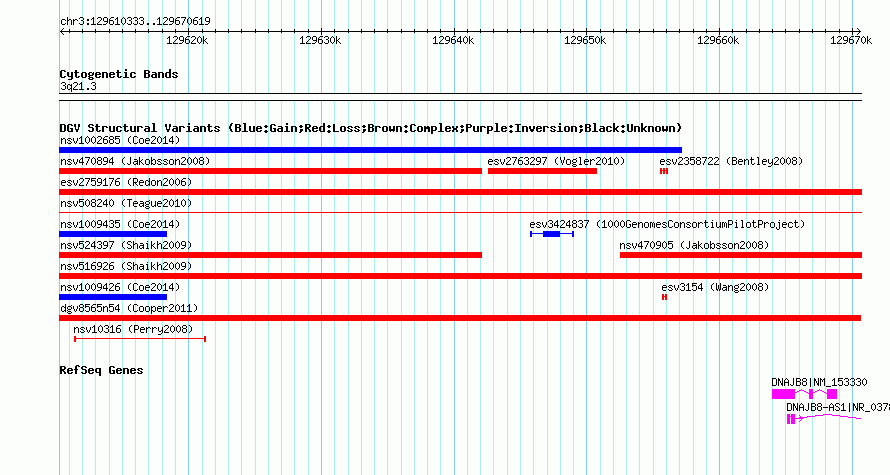Select the esv2759176 (Redon2006) red bar
The height and width of the screenshot is (475, 890).
pyautogui.click(x=461, y=192)
